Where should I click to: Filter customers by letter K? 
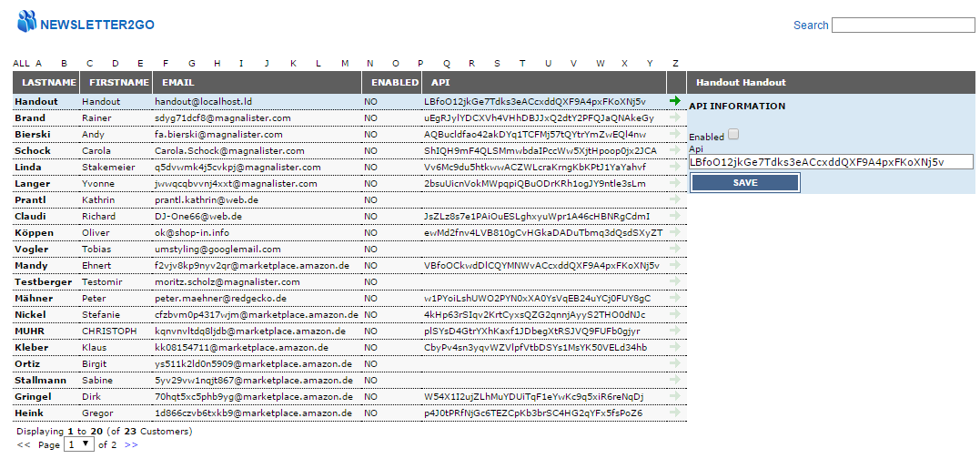click(294, 63)
